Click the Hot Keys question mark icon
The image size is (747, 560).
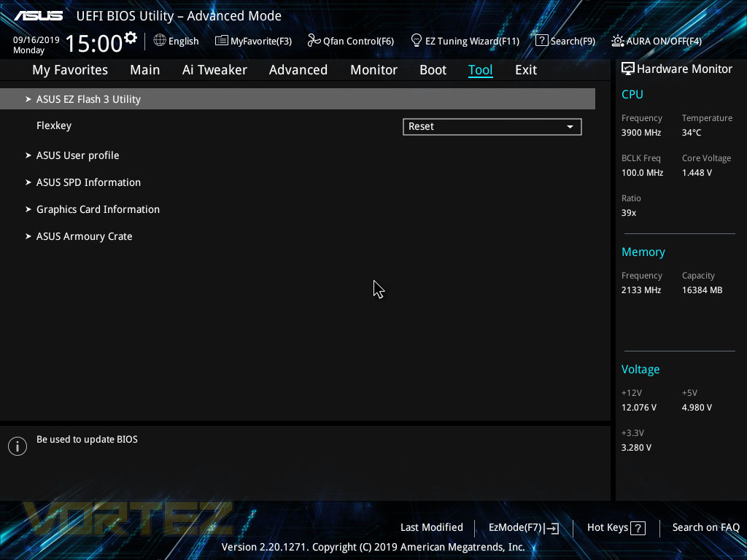[x=638, y=528]
